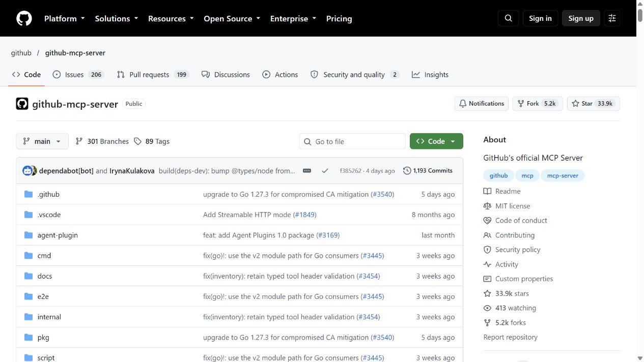
Task: Switch to the Pull requests tab
Action: click(x=153, y=74)
